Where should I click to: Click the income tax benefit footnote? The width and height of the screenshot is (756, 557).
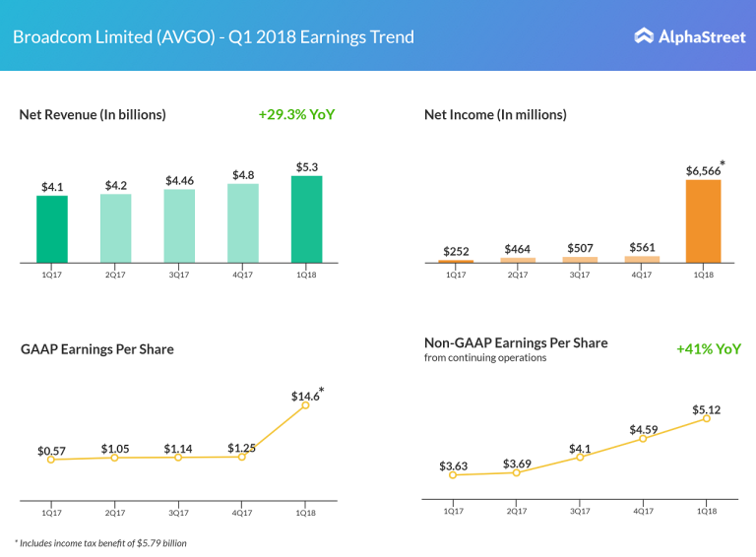[100, 542]
